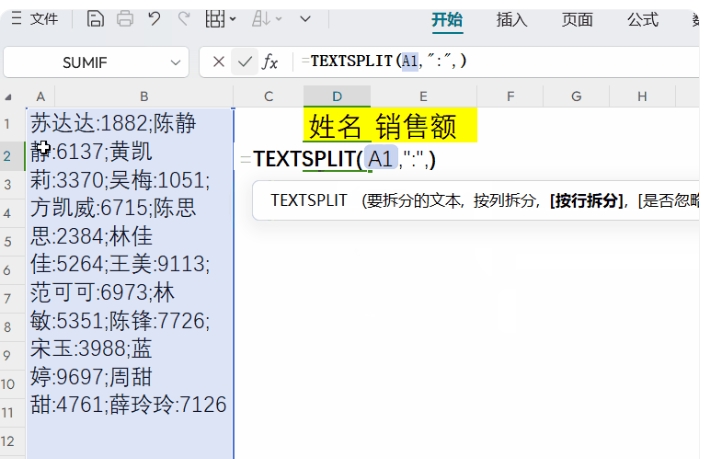Screen dimensions: 704x459
Task: Click the Print icon
Action: click(125, 19)
